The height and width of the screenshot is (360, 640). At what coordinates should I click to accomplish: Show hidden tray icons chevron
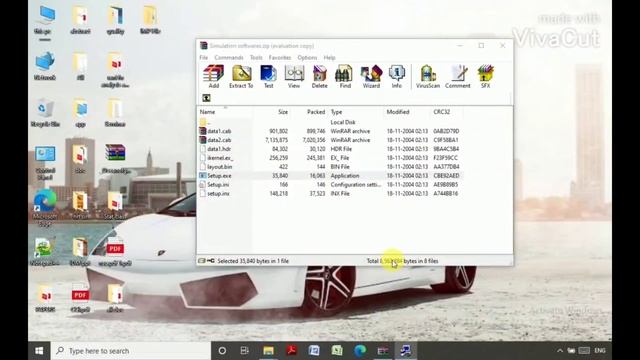click(560, 351)
